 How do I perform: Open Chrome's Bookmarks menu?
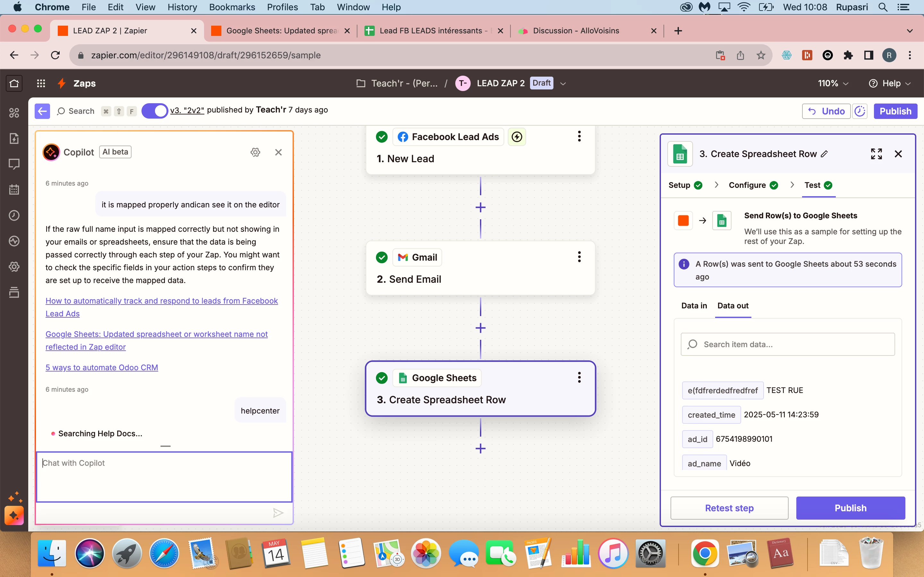pyautogui.click(x=232, y=7)
